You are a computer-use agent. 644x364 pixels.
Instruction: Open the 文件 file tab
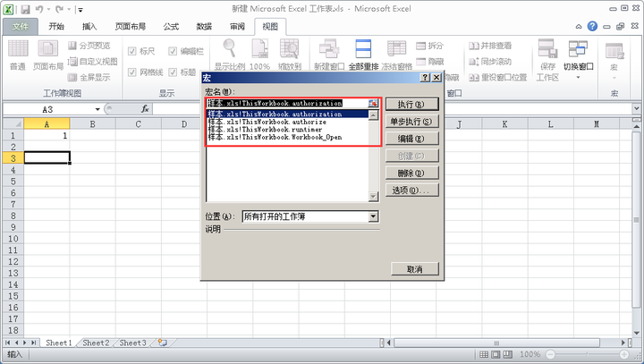(x=20, y=27)
